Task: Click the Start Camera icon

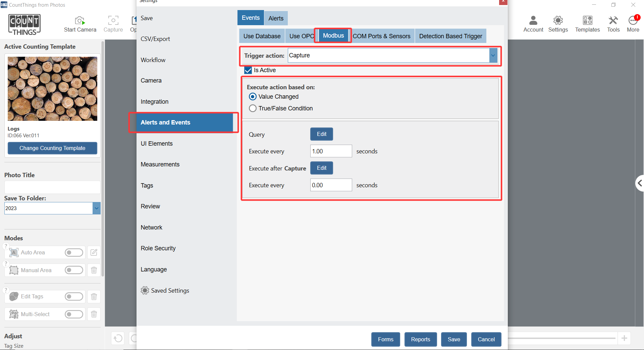Action: point(80,21)
